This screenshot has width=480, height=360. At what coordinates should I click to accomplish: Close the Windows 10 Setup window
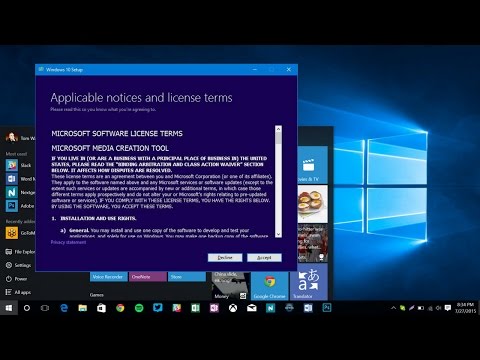pyautogui.click(x=289, y=69)
